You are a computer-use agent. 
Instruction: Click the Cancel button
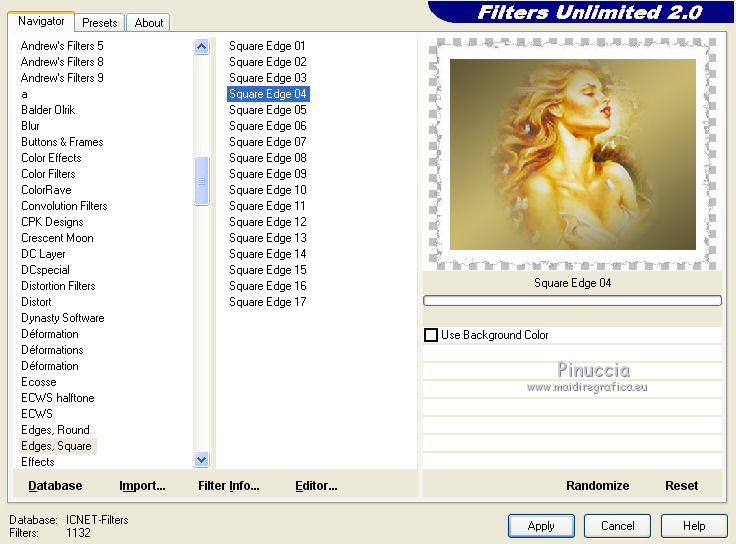click(617, 526)
